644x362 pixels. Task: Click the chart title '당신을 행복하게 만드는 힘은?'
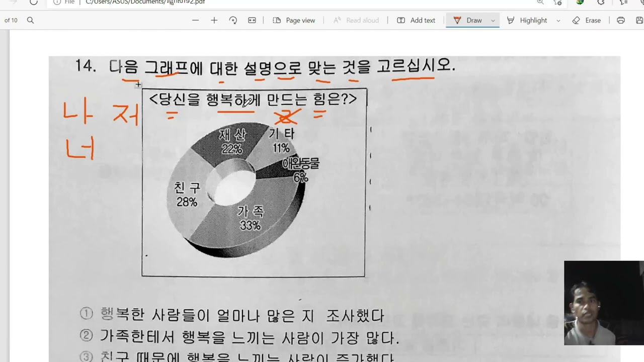tap(253, 99)
